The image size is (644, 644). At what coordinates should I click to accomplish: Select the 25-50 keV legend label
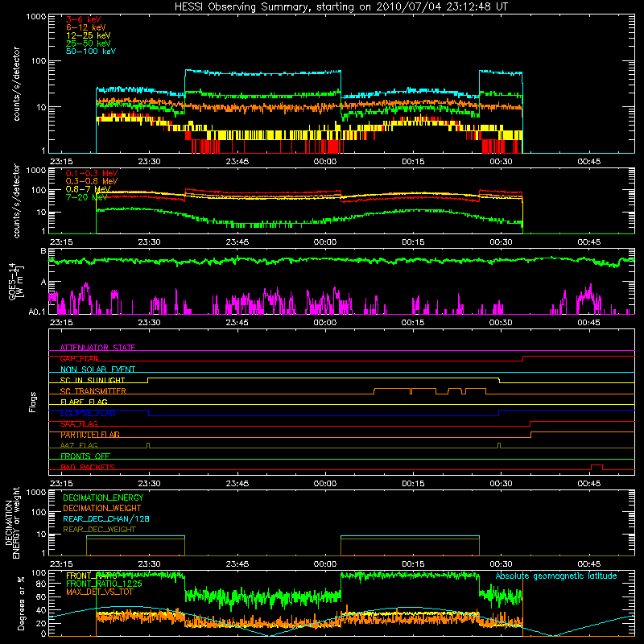pos(89,43)
